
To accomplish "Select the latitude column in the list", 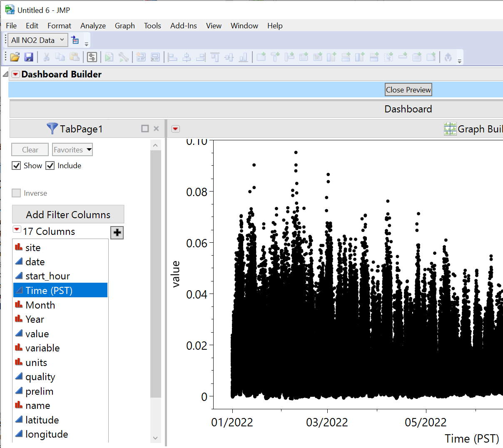I will (x=42, y=420).
